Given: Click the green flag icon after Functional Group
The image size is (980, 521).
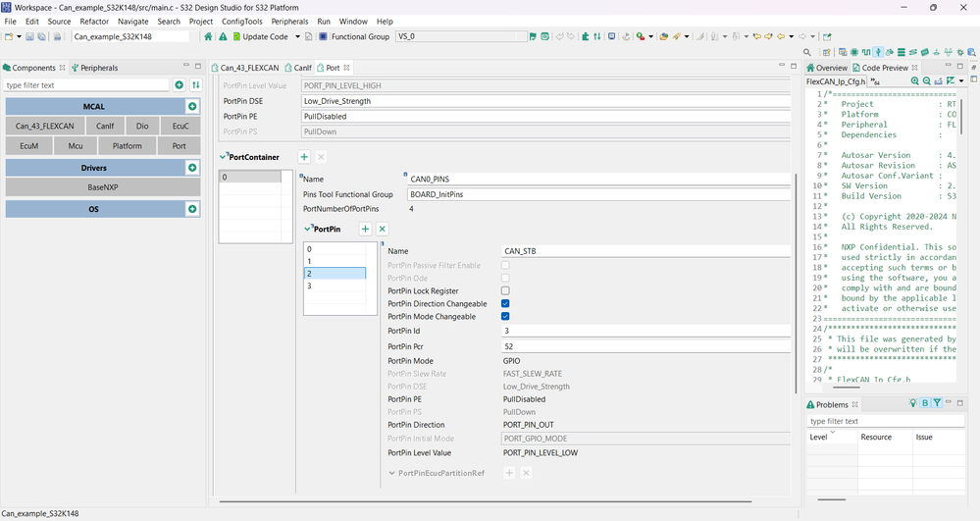Looking at the screenshot, I should pos(533,36).
